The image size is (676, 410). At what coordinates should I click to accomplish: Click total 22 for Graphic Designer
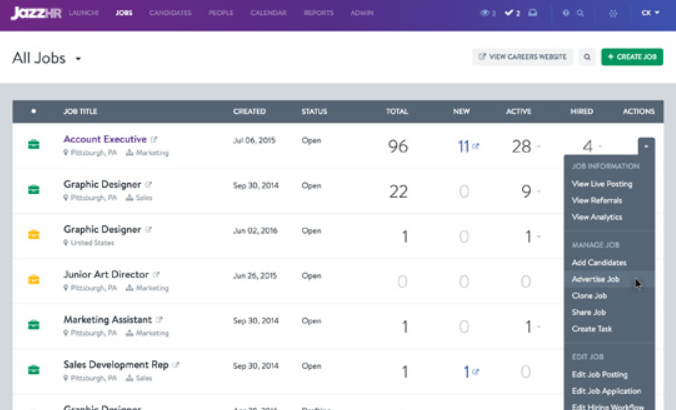398,191
